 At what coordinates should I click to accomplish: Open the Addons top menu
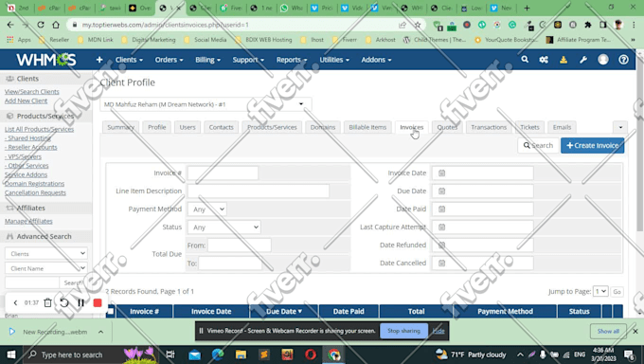pyautogui.click(x=376, y=60)
